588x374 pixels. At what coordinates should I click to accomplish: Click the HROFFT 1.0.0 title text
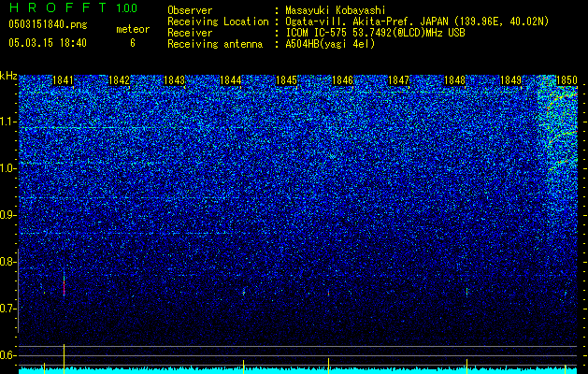[x=73, y=7]
